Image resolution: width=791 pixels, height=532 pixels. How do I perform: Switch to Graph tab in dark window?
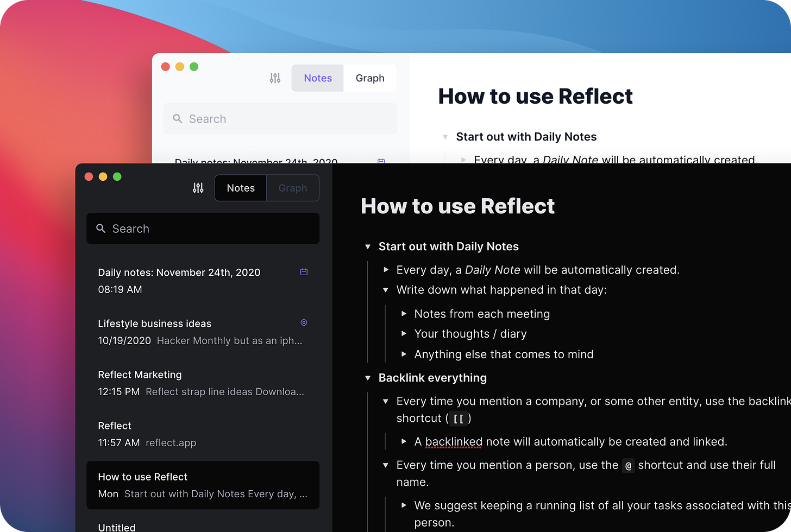tap(293, 188)
